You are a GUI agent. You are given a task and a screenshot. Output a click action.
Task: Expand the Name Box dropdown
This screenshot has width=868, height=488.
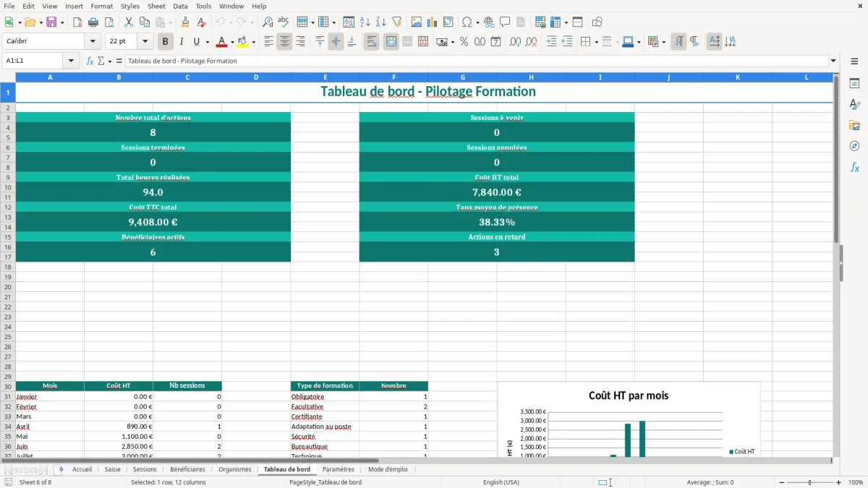click(71, 61)
